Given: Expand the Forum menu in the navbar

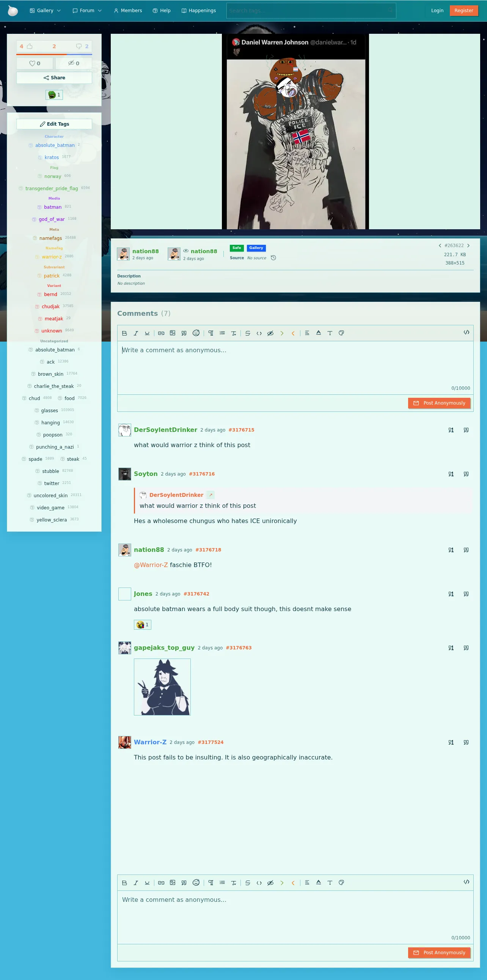Looking at the screenshot, I should (87, 11).
